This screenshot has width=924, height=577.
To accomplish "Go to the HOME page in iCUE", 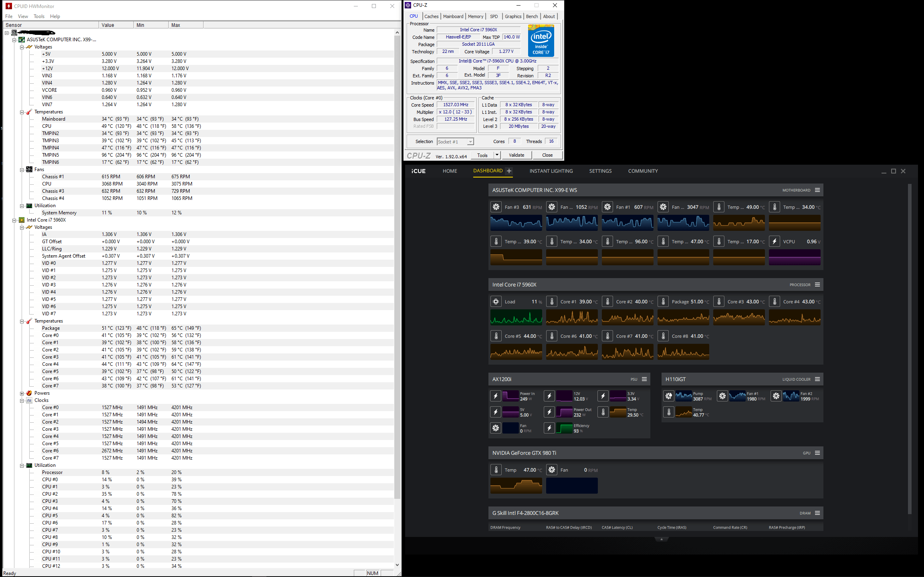I will coord(450,171).
